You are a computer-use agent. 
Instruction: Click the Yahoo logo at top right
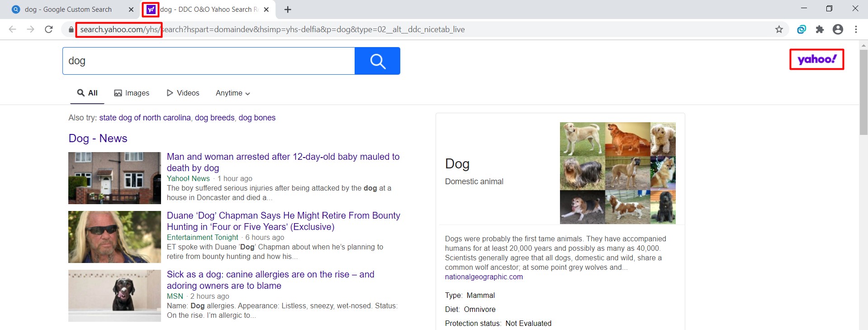tap(817, 59)
